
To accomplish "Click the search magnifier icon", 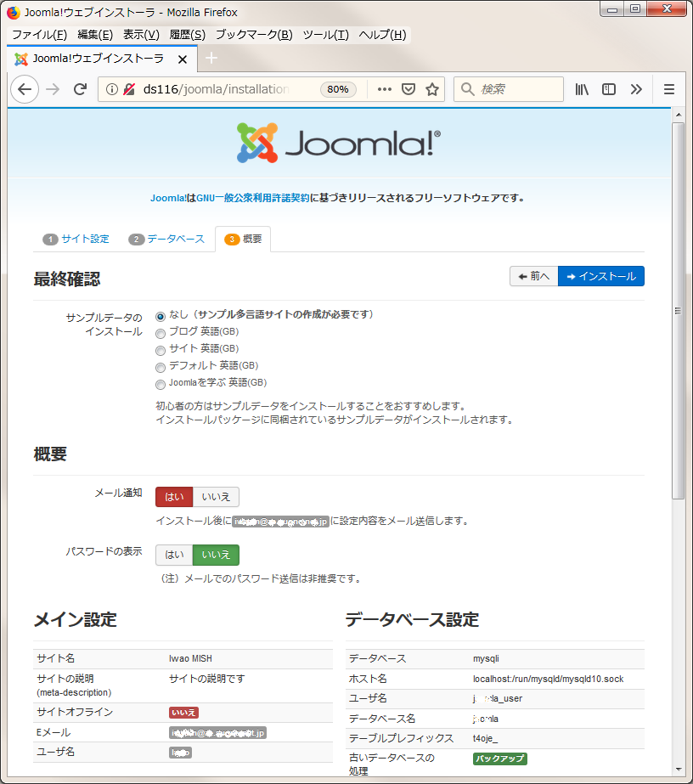I will [x=467, y=89].
